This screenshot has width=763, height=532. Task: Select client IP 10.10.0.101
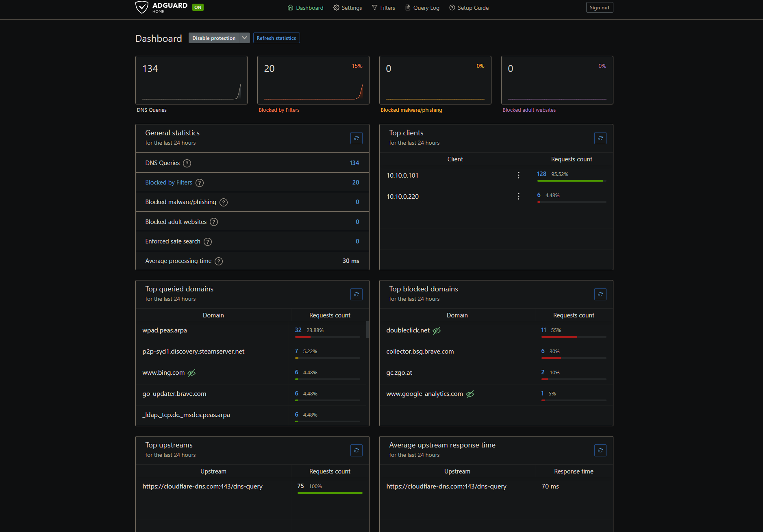point(402,176)
